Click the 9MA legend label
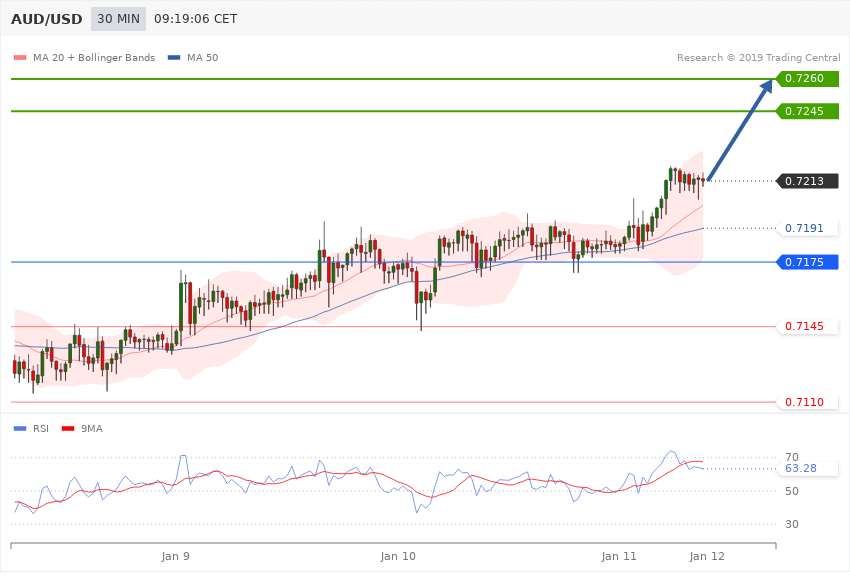 coord(92,429)
